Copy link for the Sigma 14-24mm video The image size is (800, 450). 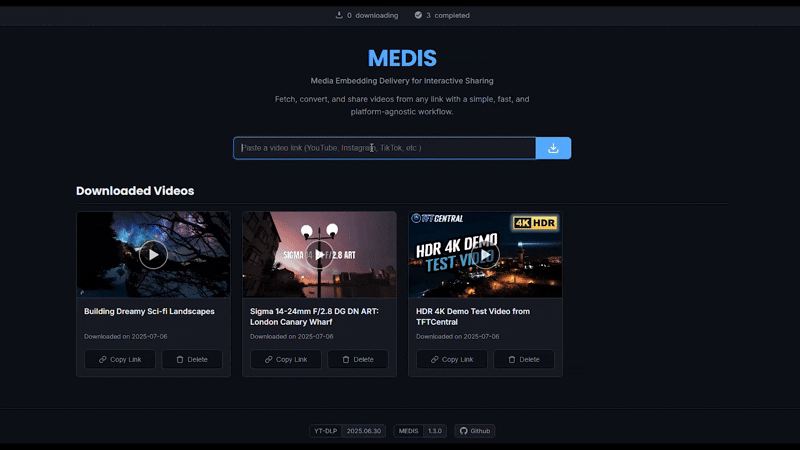[286, 359]
